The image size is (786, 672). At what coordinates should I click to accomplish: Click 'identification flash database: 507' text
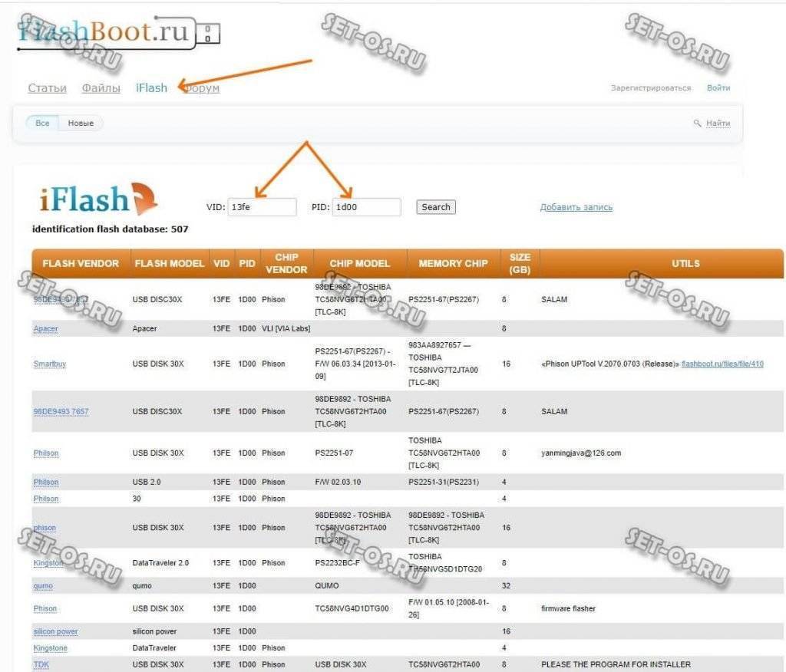(111, 229)
